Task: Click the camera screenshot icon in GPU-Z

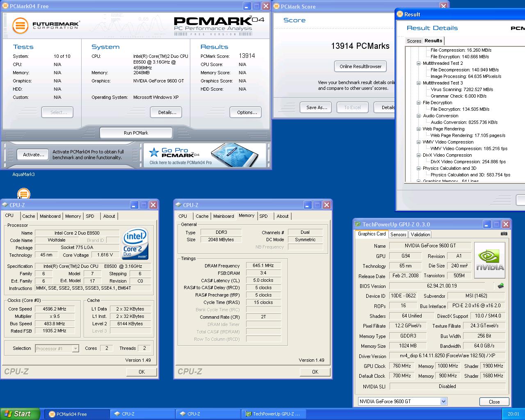Action: click(x=504, y=234)
